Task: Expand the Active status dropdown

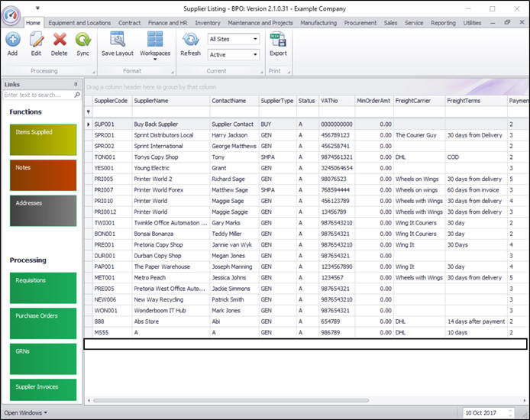Action: tap(254, 55)
